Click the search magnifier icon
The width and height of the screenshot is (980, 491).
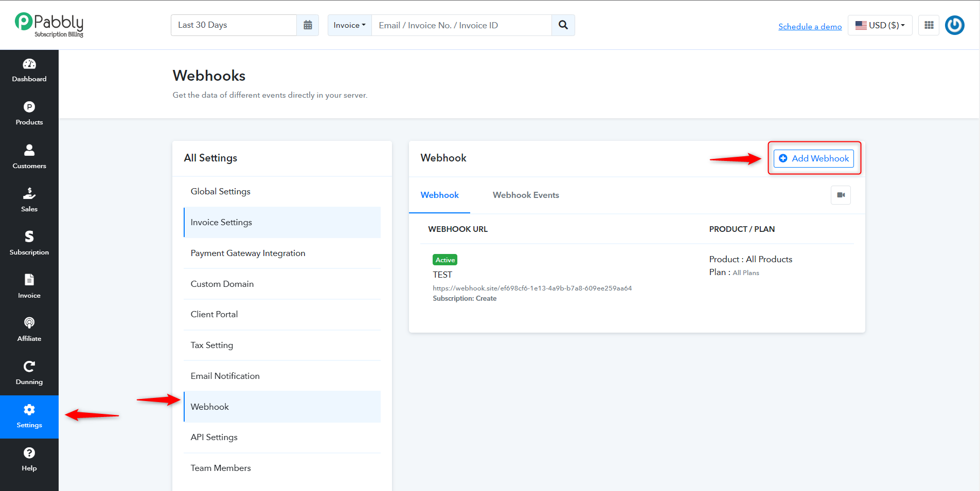pos(563,25)
